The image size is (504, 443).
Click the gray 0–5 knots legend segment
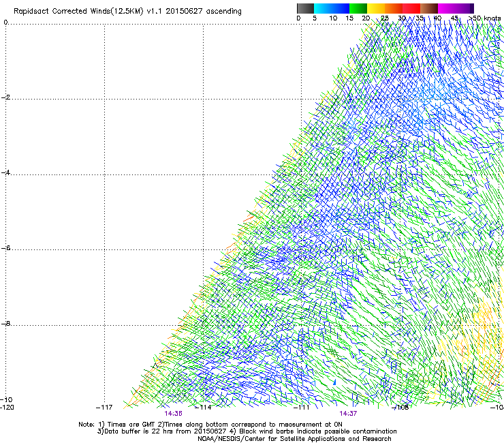tap(305, 8)
